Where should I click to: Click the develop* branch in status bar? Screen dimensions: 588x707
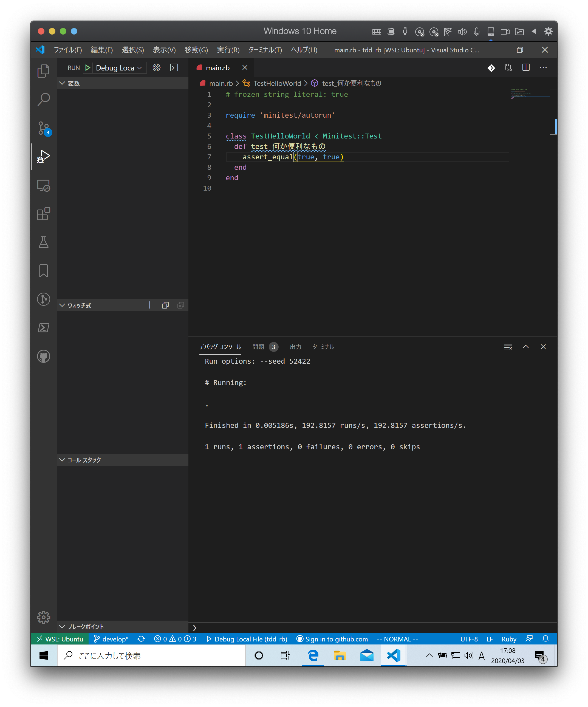tap(111, 639)
